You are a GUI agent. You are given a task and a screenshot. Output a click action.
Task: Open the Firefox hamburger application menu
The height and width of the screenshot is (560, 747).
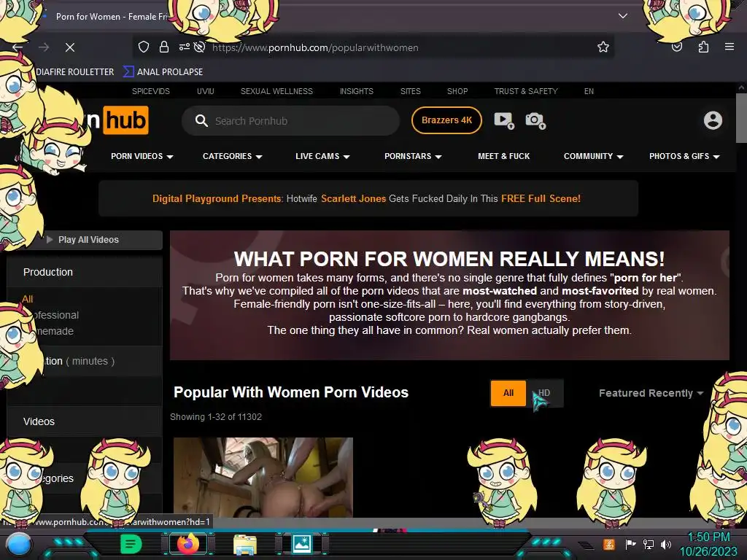click(729, 47)
